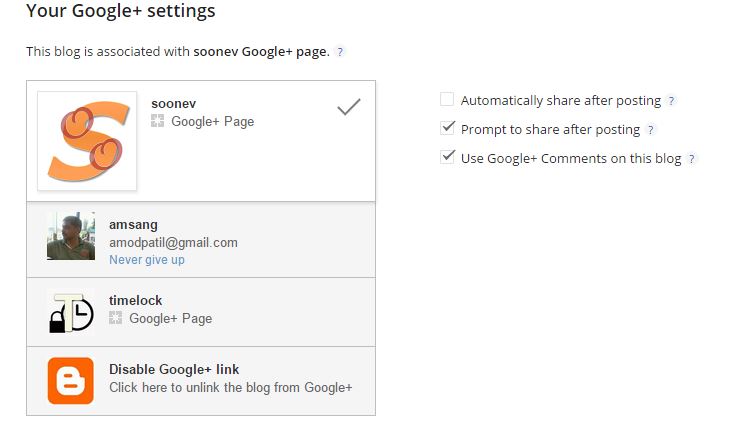Click the amsang profile photo
The image size is (750, 432).
[71, 236]
